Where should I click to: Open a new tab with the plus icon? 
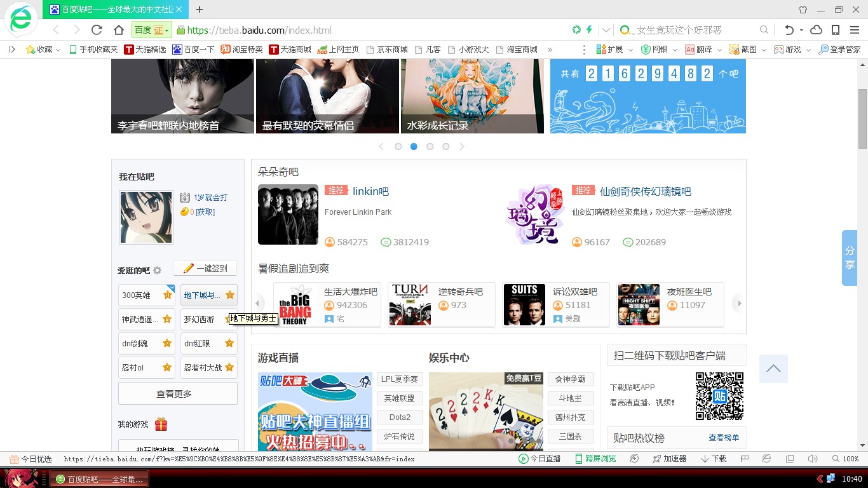[x=200, y=10]
